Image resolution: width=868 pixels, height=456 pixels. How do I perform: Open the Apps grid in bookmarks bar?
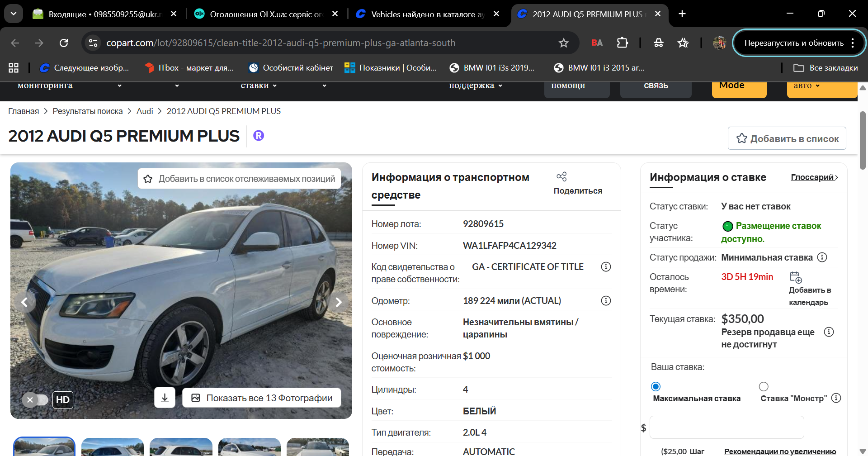tap(14, 68)
